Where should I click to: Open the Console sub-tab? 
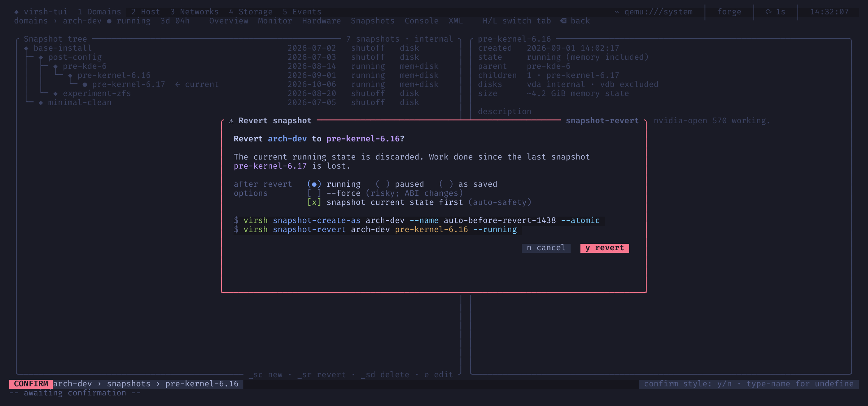[422, 21]
